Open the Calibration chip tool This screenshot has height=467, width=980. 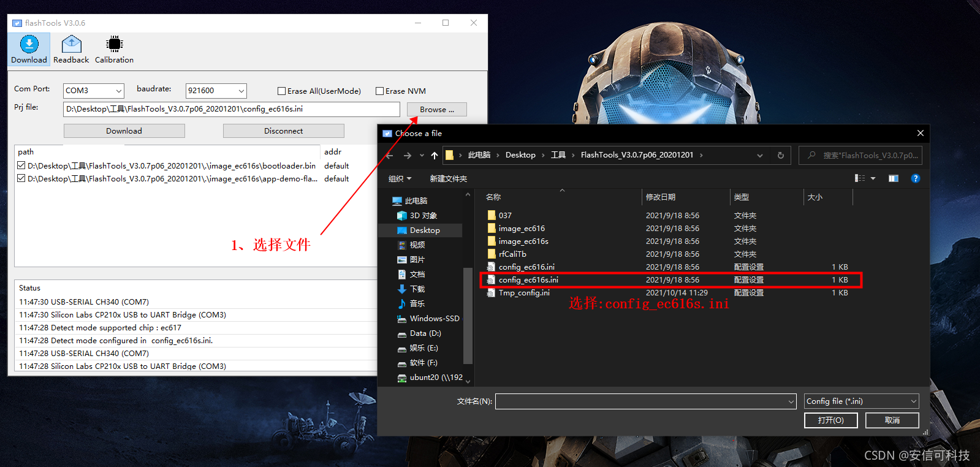114,50
